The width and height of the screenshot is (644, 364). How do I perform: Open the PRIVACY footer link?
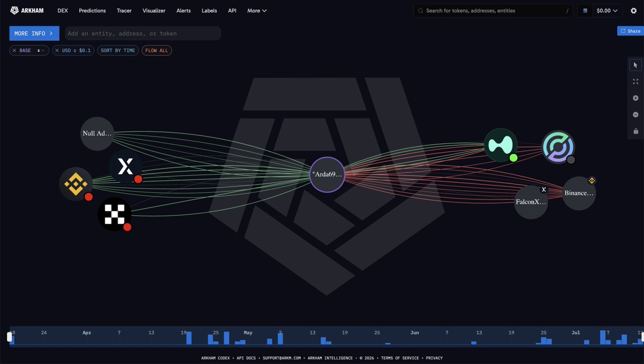point(434,358)
